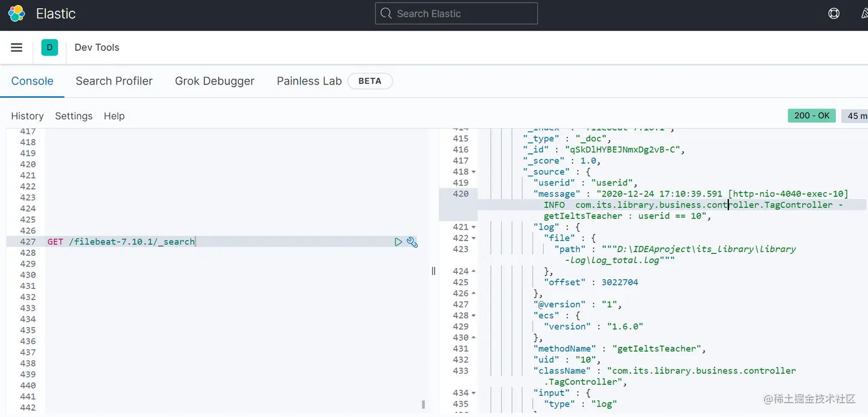Open the Search Profiler tab
This screenshot has height=417, width=868.
pyautogui.click(x=114, y=81)
